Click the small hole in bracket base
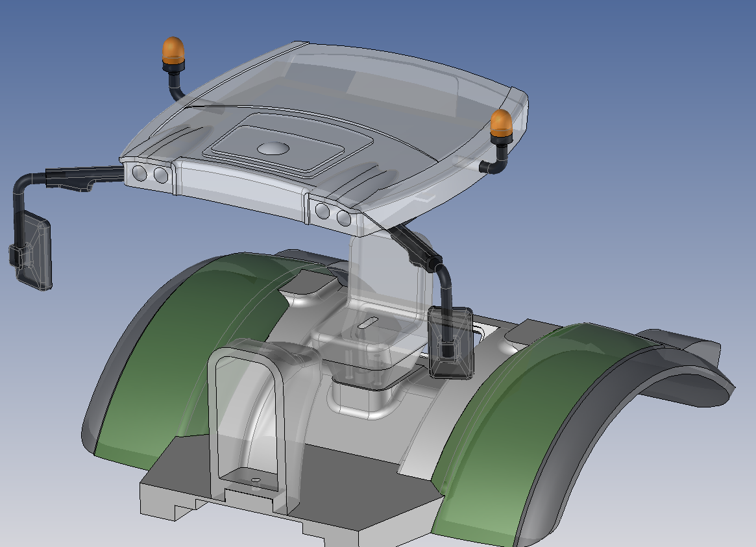Image resolution: width=756 pixels, height=547 pixels. coord(256,481)
